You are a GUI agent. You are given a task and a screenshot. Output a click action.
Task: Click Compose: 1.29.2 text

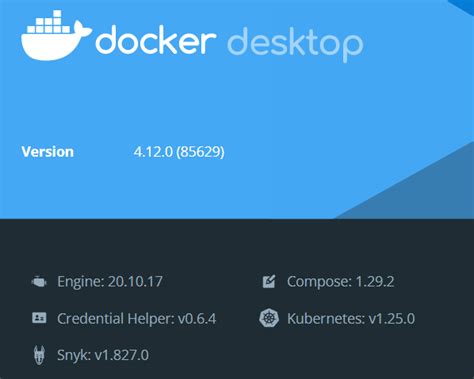point(341,282)
